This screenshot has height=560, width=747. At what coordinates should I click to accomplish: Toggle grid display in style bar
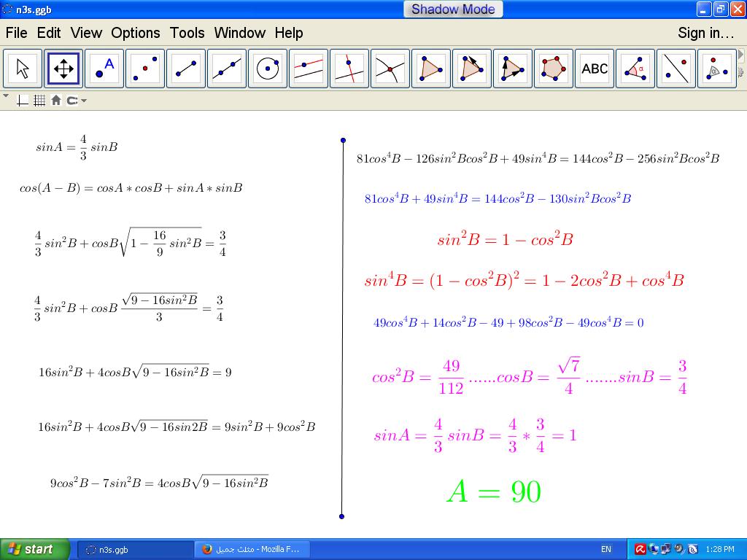[39, 101]
